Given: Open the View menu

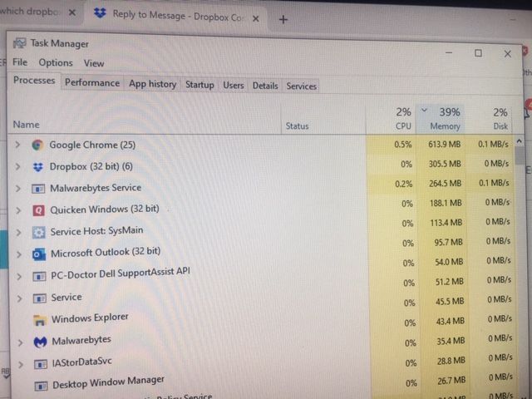Looking at the screenshot, I should (94, 63).
